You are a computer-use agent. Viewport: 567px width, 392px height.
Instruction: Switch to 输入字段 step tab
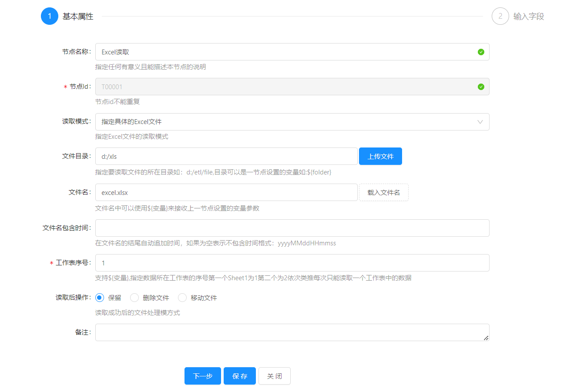tap(528, 17)
